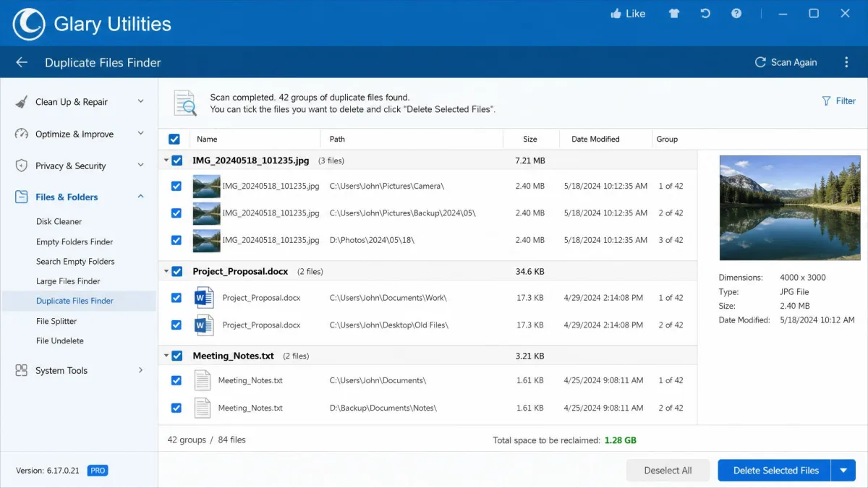Sort by the Path column header
868x488 pixels.
point(412,139)
